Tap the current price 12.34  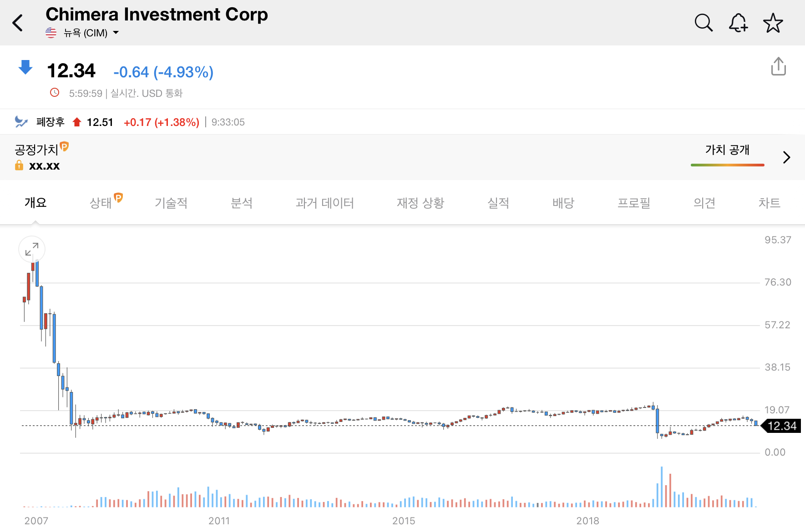[71, 71]
